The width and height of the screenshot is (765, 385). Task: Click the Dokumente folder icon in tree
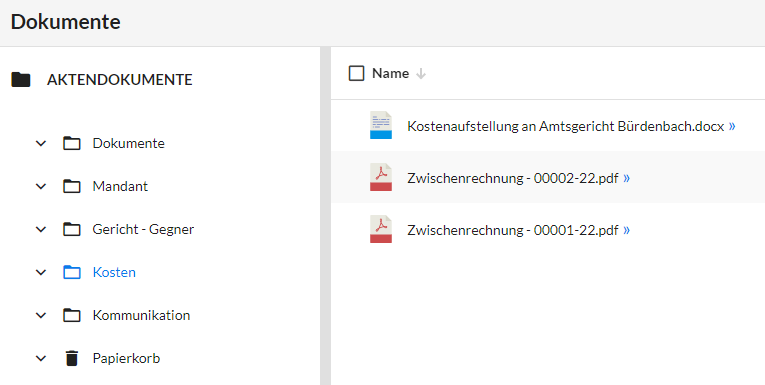tap(72, 143)
